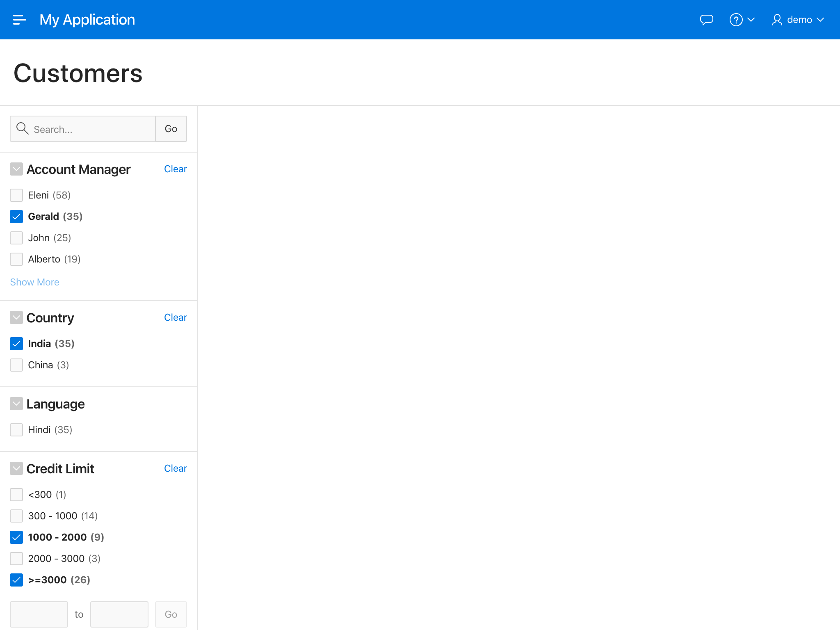This screenshot has height=630, width=840.
Task: Clear the Credit Limit filter
Action: [175, 468]
